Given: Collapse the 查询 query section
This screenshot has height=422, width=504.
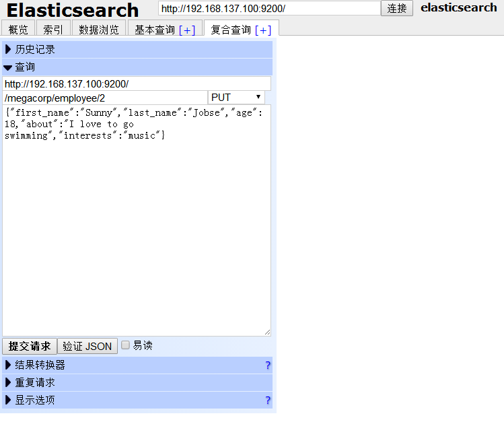Looking at the screenshot, I should 137,67.
